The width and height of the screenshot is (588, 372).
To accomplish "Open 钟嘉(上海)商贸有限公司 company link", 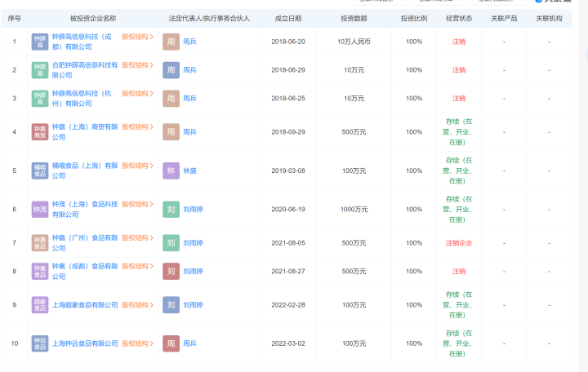I will coord(85,132).
